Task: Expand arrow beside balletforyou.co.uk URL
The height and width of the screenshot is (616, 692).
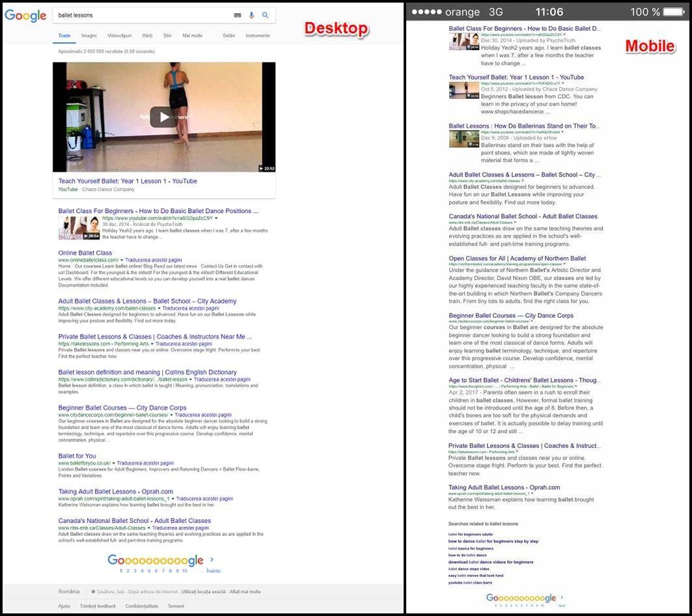Action: coord(113,463)
